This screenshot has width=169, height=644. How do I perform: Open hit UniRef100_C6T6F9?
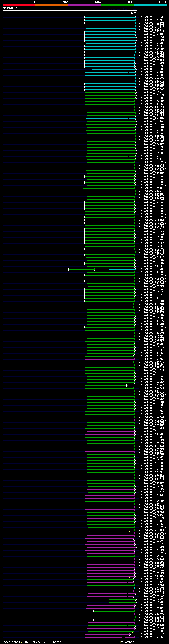[152, 20]
